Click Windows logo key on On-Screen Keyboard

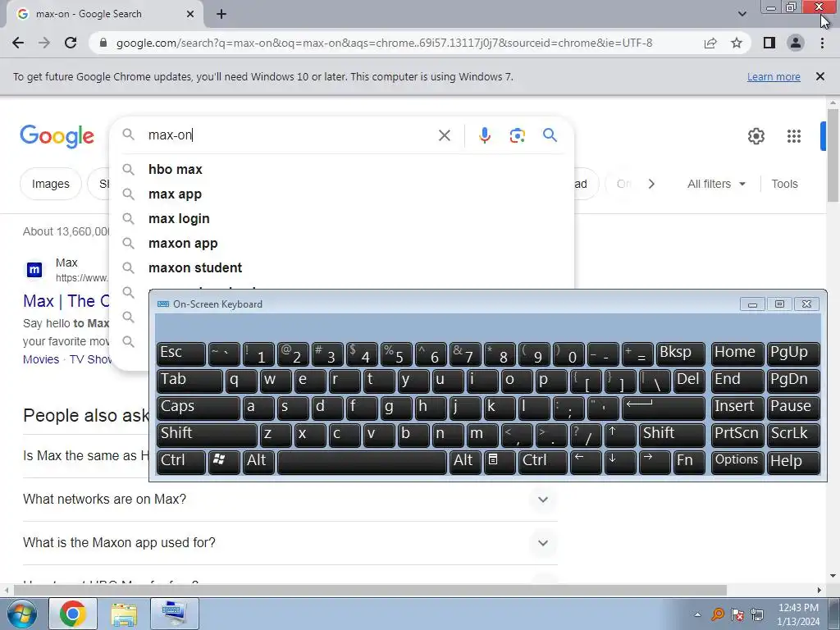coord(224,462)
